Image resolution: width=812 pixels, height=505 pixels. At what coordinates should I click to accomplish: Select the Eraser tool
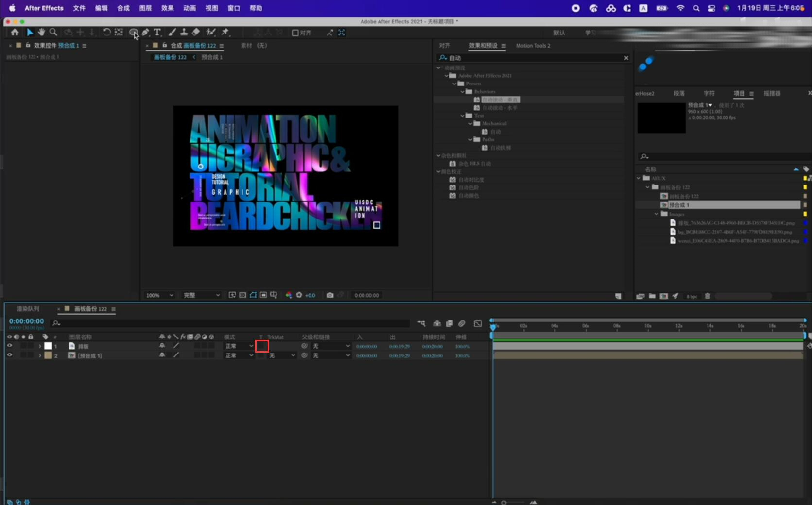pos(196,32)
